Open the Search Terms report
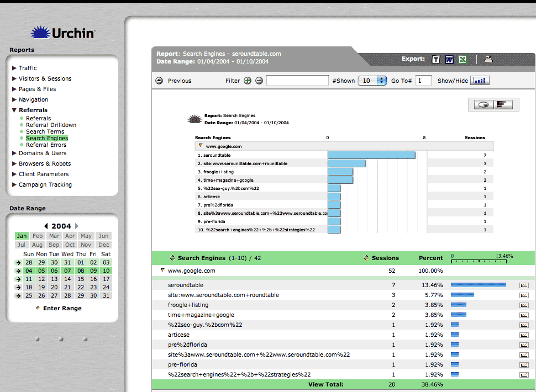Image resolution: width=536 pixels, height=392 pixels. [45, 131]
